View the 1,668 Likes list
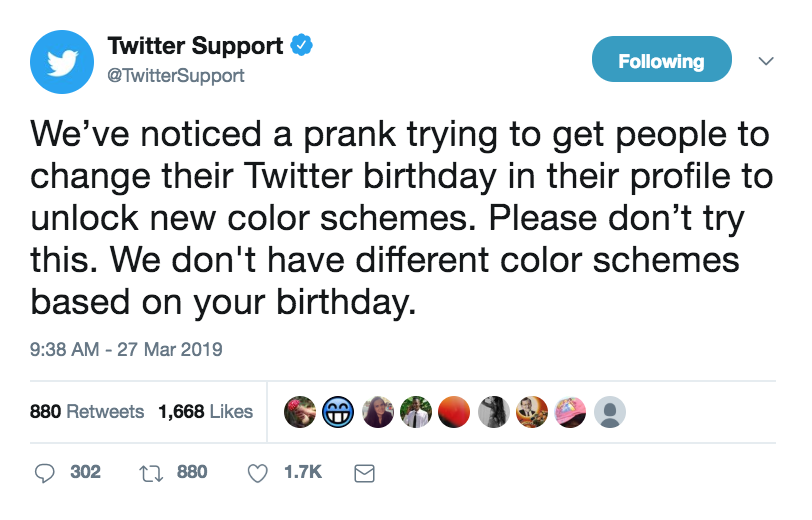The image size is (812, 520). coord(206,412)
